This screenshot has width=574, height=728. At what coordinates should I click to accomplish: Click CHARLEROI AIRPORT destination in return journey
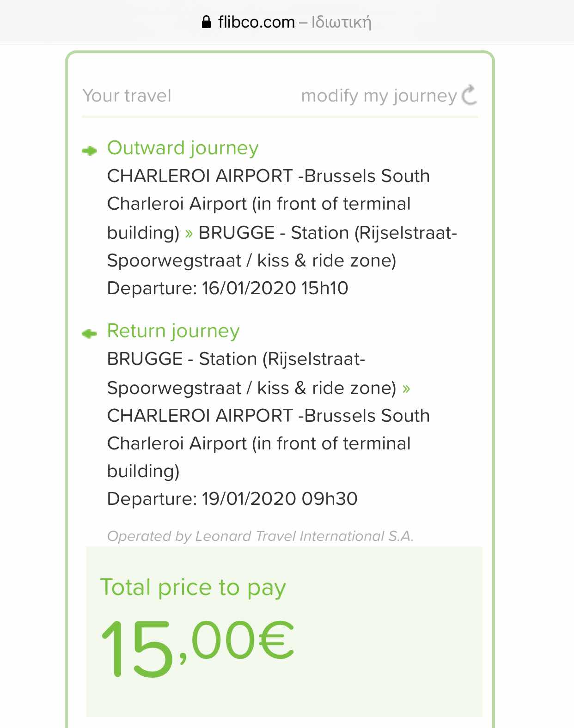200,416
